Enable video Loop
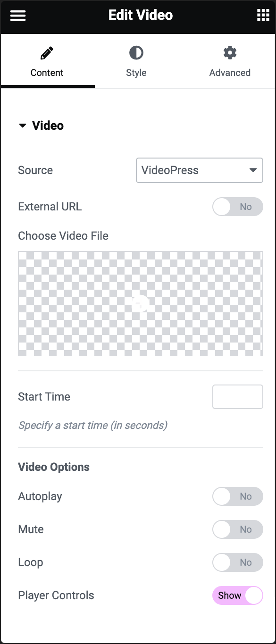The width and height of the screenshot is (276, 644). coord(238,562)
